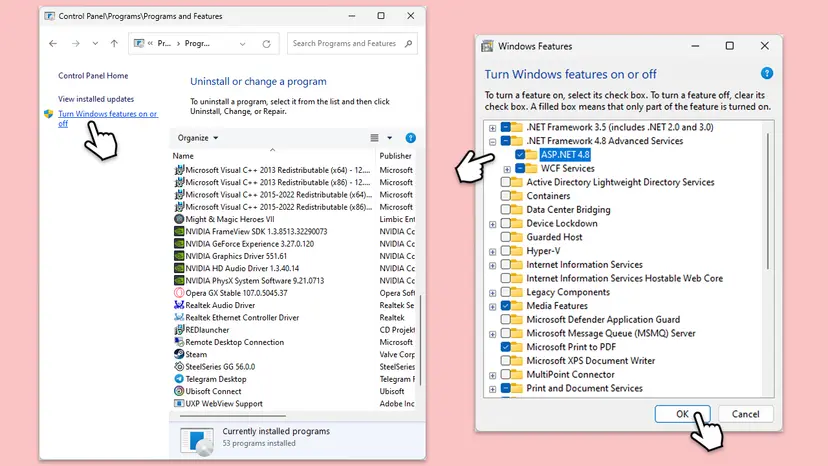Select Telegram Desktop icon
Image resolution: width=828 pixels, height=466 pixels.
tap(179, 379)
